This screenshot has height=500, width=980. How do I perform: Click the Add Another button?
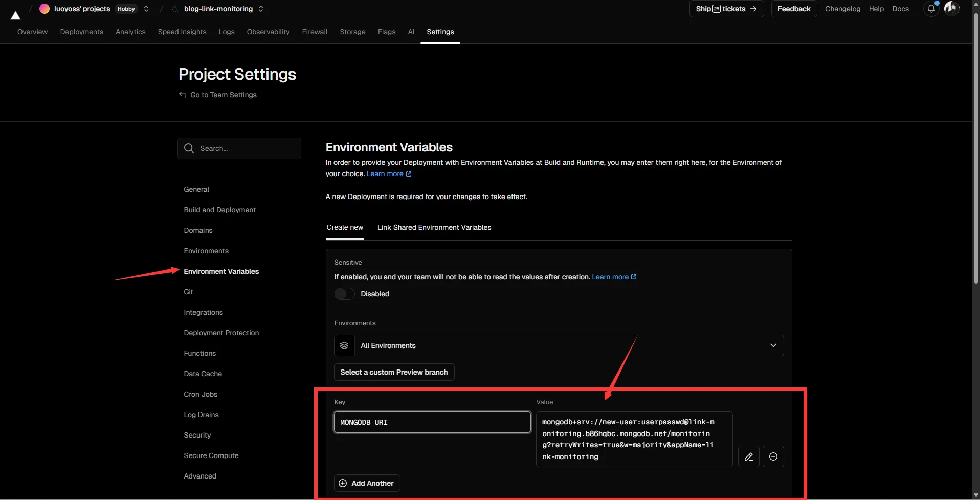click(x=367, y=483)
